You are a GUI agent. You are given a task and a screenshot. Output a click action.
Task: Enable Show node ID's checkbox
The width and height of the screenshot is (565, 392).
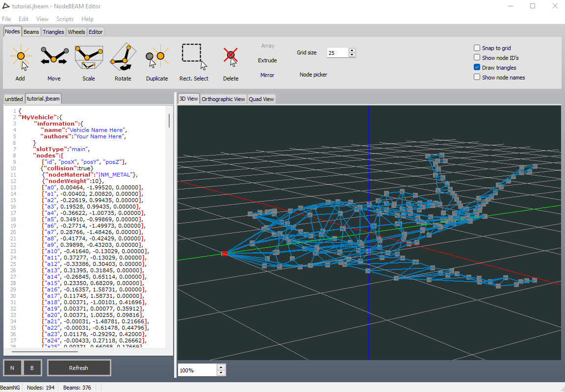coord(477,58)
